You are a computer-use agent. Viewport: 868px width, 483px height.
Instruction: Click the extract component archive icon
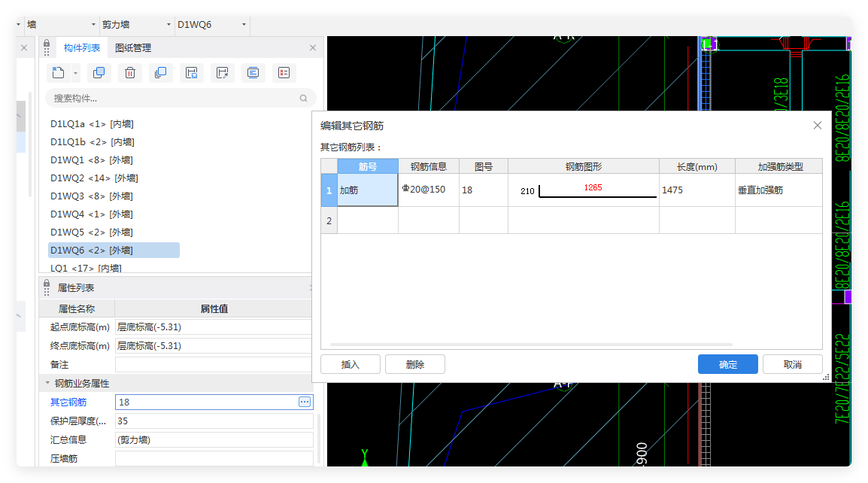tap(223, 72)
